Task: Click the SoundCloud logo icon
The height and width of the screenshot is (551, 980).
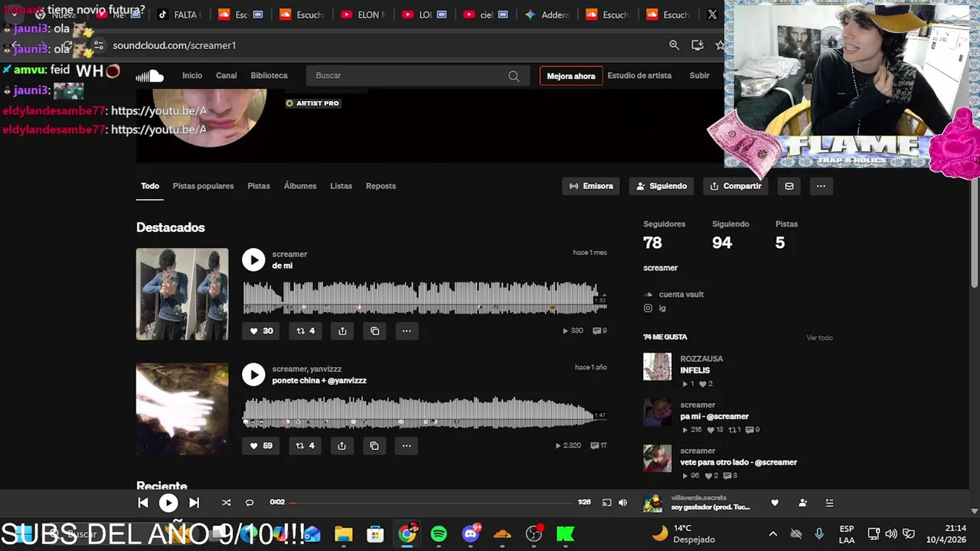Action: click(x=150, y=76)
